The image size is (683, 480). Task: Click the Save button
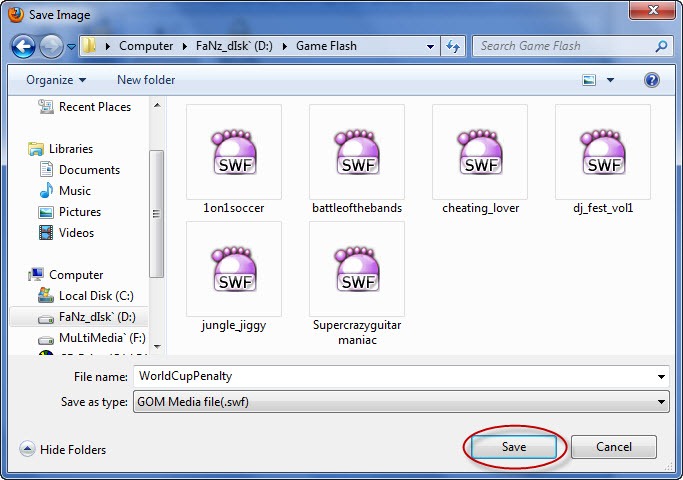click(514, 447)
